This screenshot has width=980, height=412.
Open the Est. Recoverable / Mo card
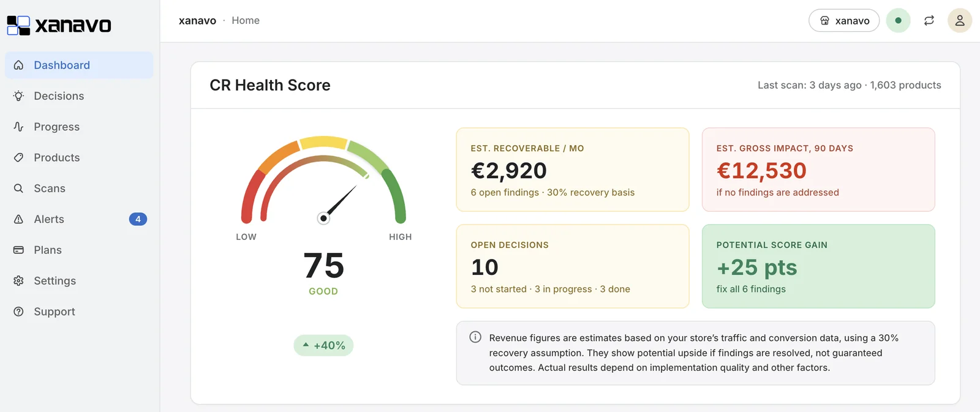[x=573, y=170]
